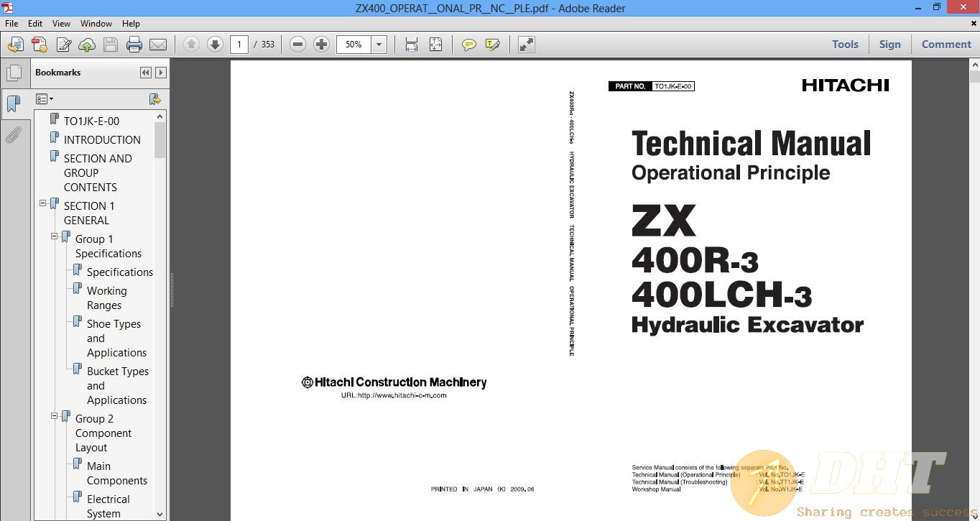Click the Fit one full page icon
The height and width of the screenshot is (521, 980).
[435, 45]
